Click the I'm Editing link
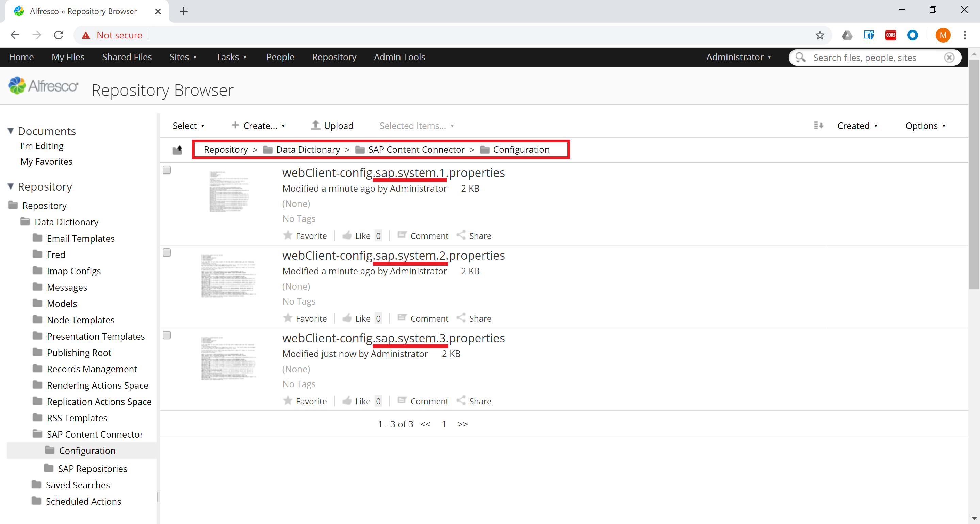The height and width of the screenshot is (524, 980). point(42,146)
